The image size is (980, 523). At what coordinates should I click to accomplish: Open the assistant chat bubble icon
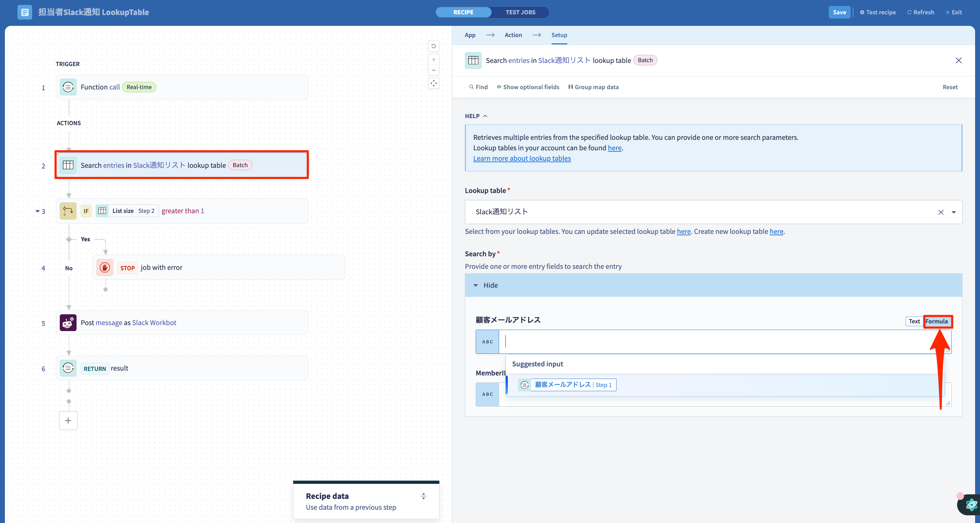(x=970, y=504)
